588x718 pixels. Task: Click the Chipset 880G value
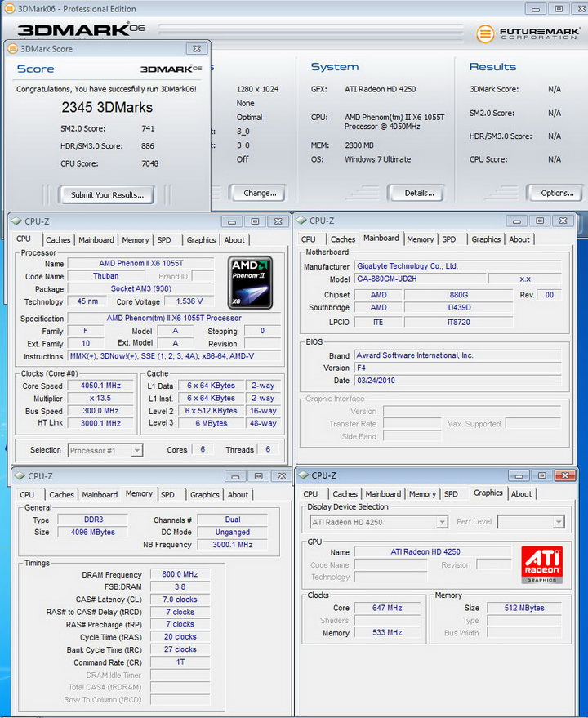459,295
